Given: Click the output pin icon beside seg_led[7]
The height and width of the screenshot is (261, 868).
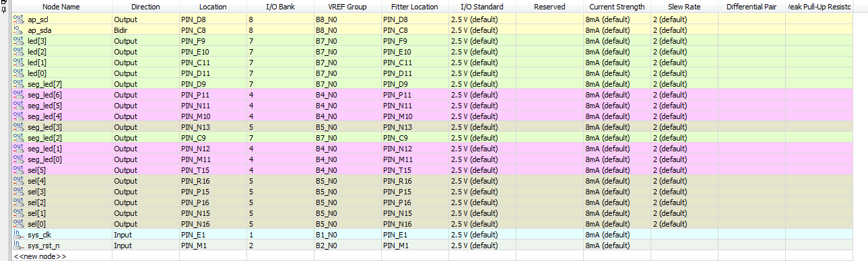Looking at the screenshot, I should coord(18,83).
